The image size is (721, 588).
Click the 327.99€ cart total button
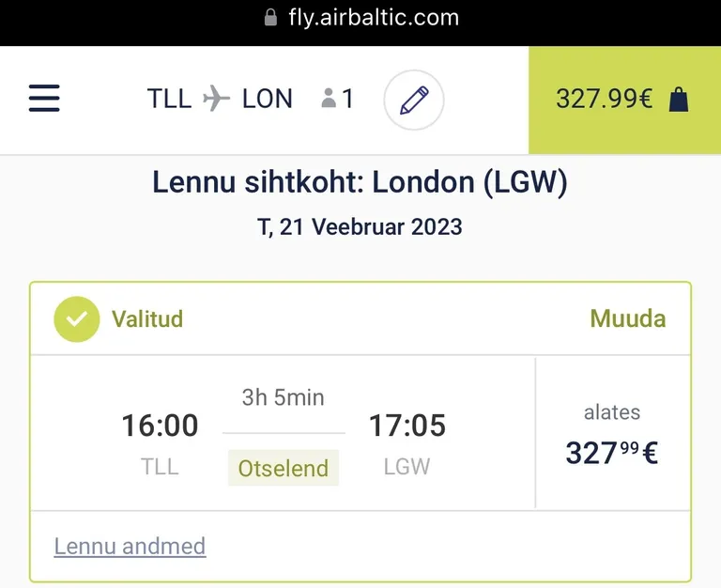pos(625,100)
